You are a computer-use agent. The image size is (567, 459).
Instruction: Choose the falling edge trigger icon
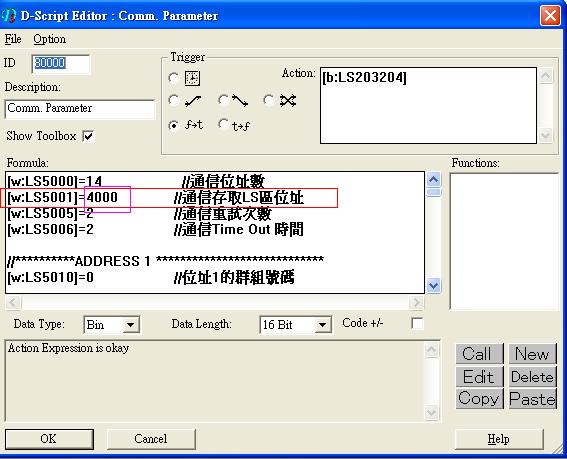[240, 101]
